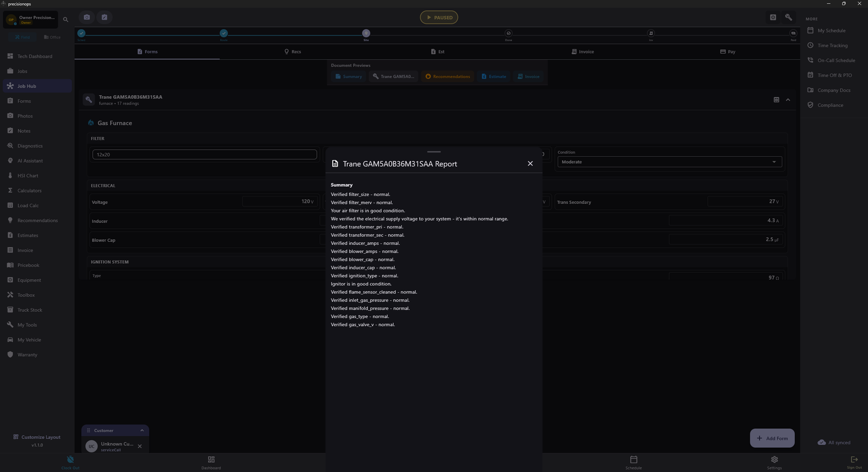Switch to Office mode
This screenshot has width=868, height=472.
coord(52,37)
